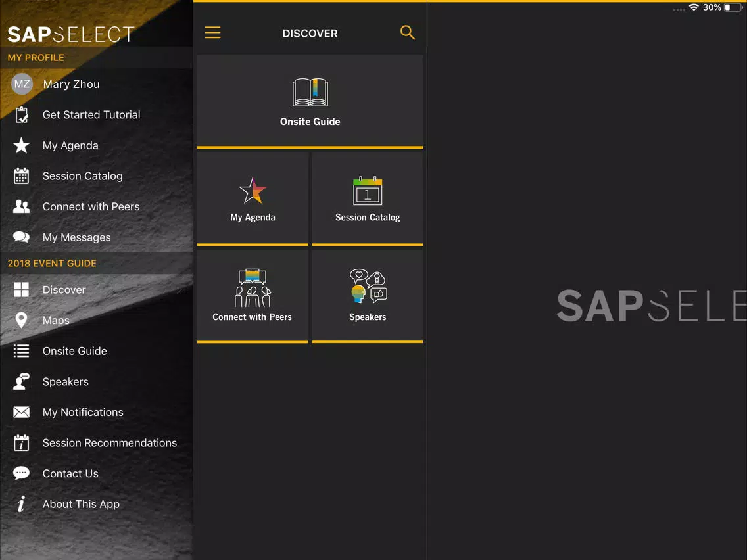Select Session Catalog in the sidebar menu

(x=97, y=175)
